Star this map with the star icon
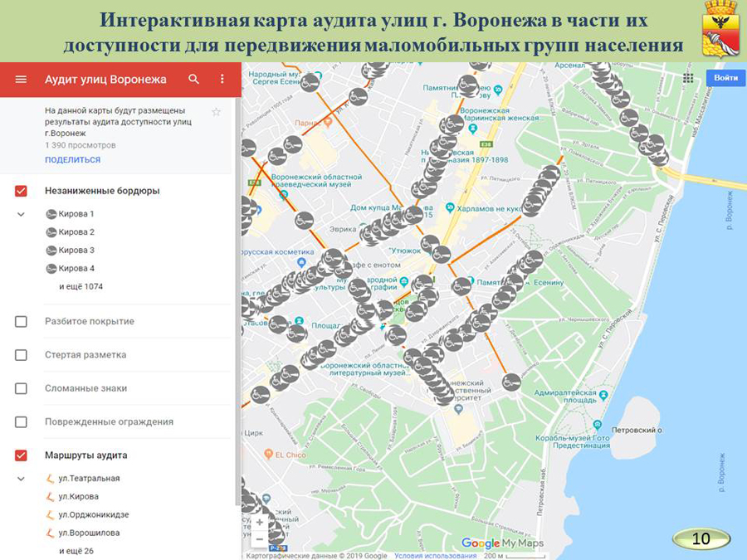The height and width of the screenshot is (560, 747). (217, 112)
